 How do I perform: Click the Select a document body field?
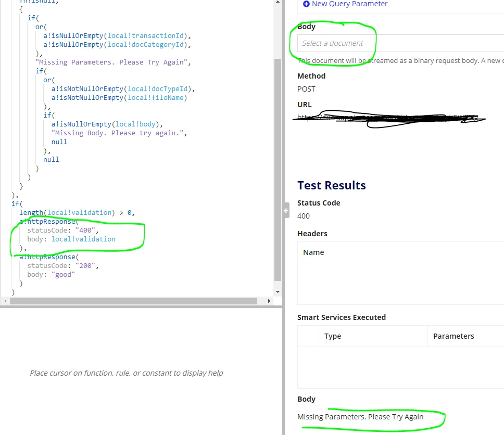click(400, 43)
